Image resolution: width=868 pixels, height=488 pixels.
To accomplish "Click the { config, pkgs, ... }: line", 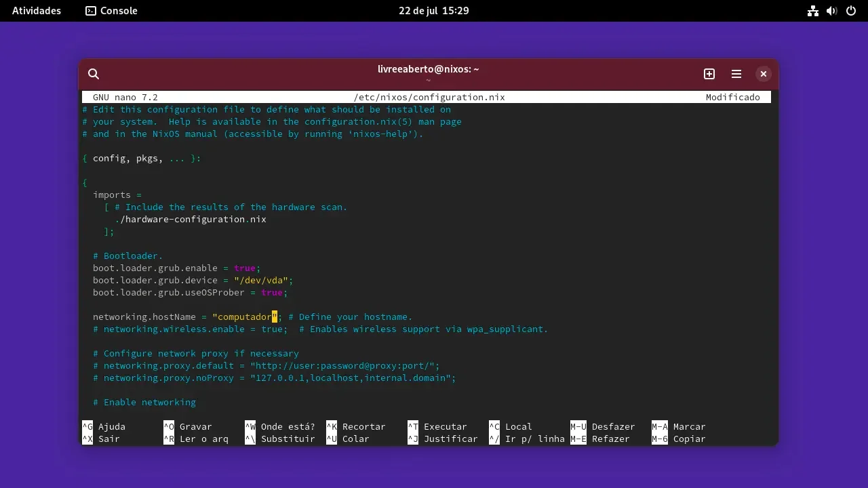I will point(142,159).
